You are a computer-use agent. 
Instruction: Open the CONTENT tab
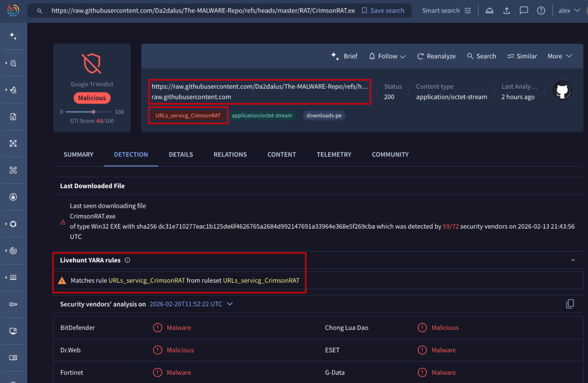pos(282,155)
